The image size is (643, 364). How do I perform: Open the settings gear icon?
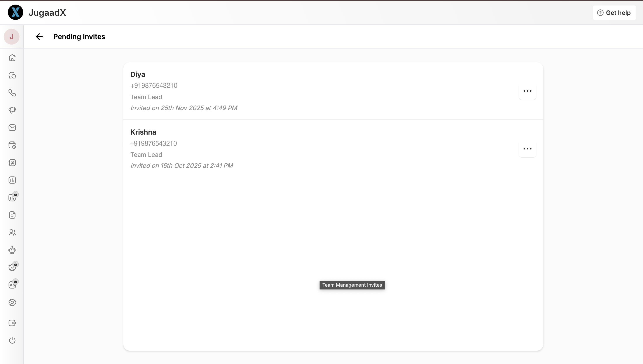tap(12, 303)
